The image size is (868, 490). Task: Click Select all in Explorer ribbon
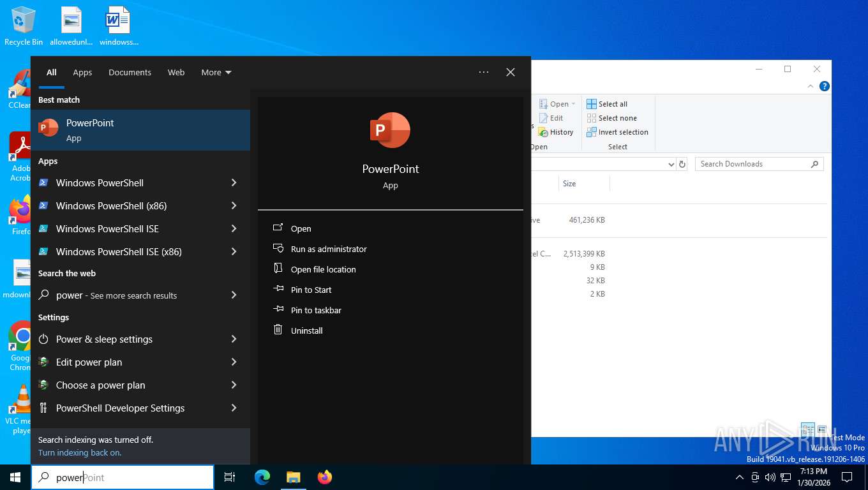[x=607, y=104]
